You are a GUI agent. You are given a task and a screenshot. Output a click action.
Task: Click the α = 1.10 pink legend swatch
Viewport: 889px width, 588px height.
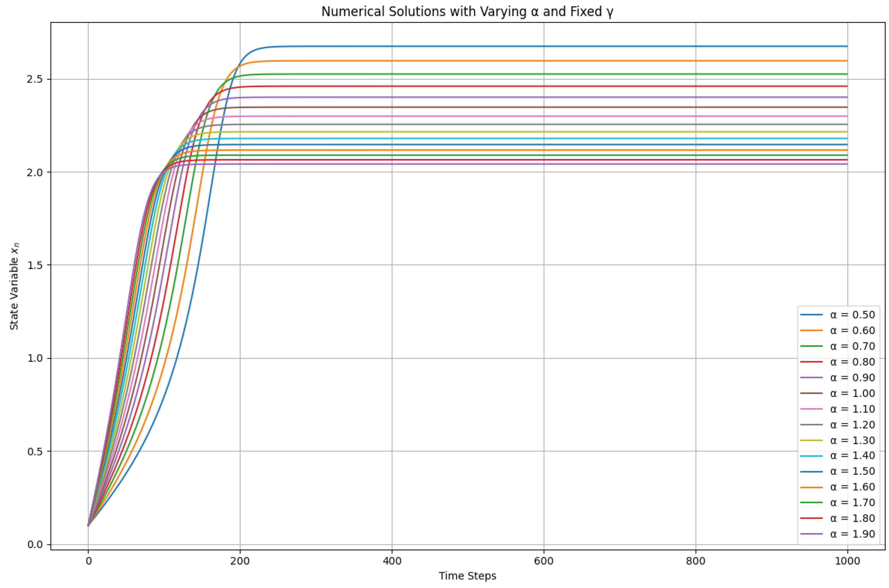[811, 409]
